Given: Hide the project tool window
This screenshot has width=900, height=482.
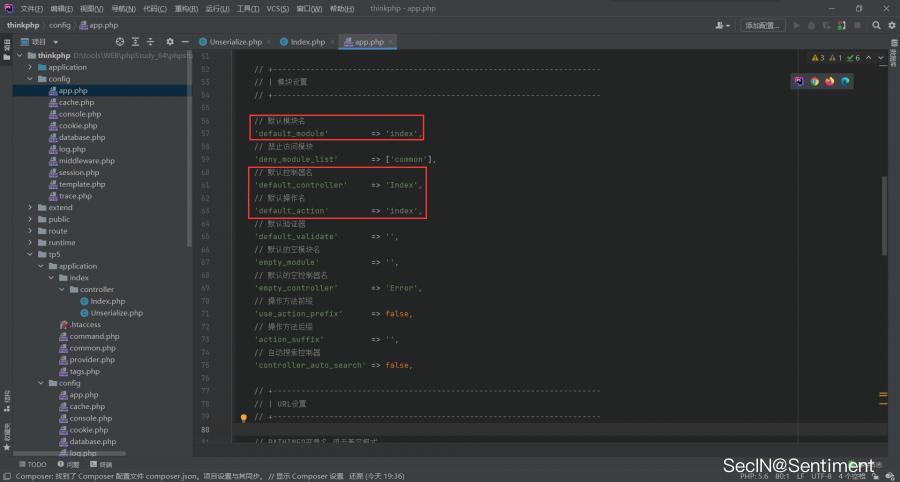Looking at the screenshot, I should (x=185, y=42).
